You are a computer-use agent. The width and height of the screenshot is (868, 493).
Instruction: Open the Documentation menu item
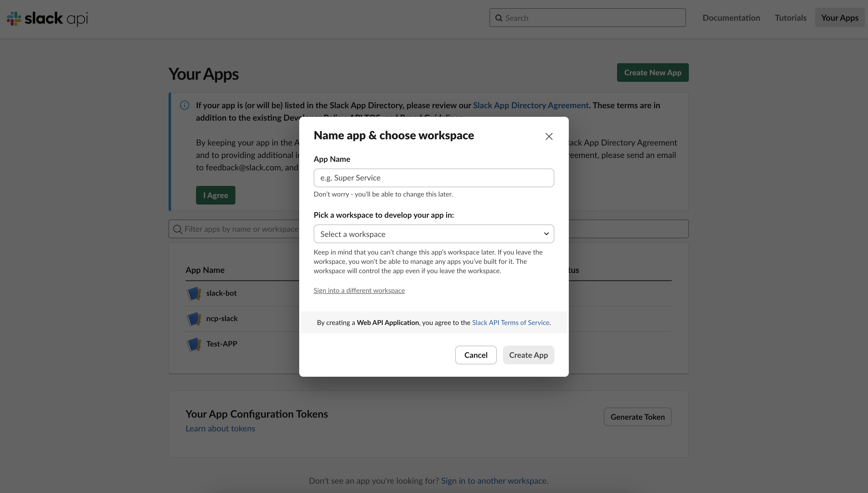click(x=731, y=18)
